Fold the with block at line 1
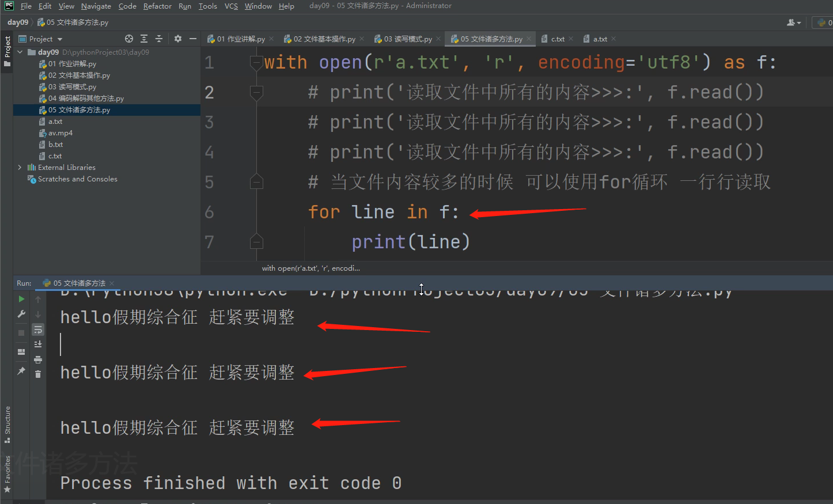833x504 pixels. [256, 62]
